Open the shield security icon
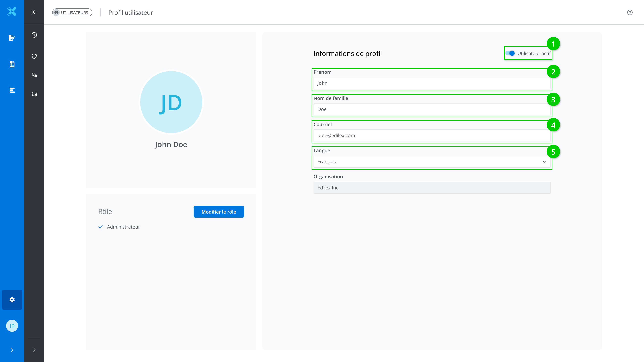 (34, 56)
